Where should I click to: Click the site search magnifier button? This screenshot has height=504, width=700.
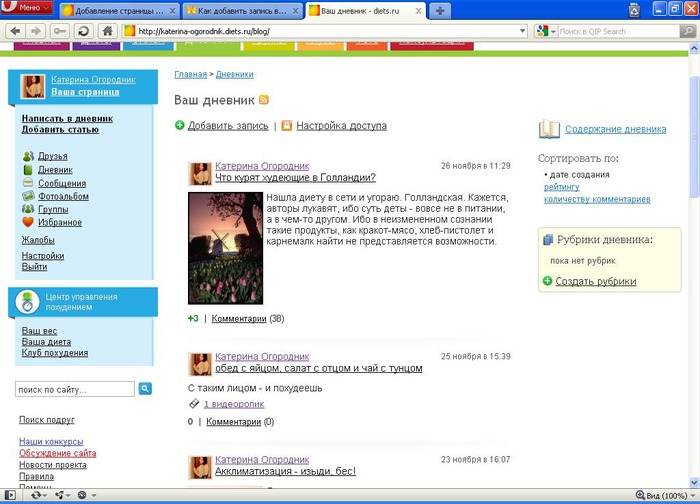(x=145, y=389)
